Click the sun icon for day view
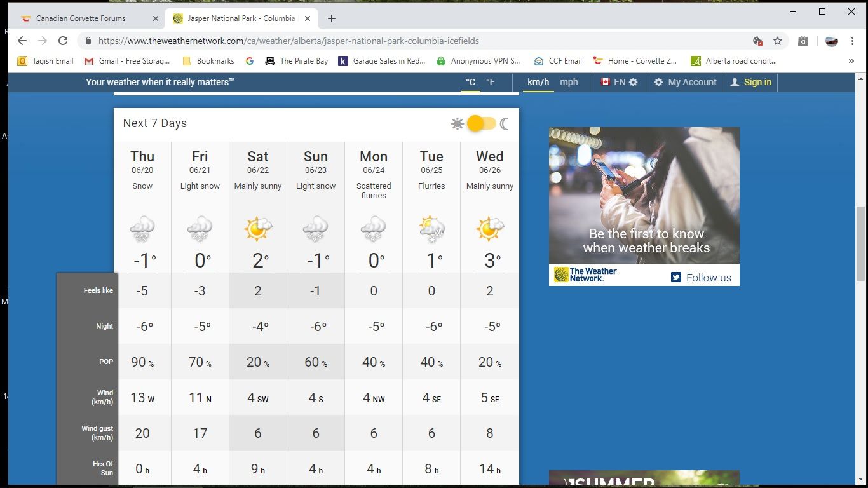Image resolution: width=868 pixels, height=488 pixels. [457, 124]
